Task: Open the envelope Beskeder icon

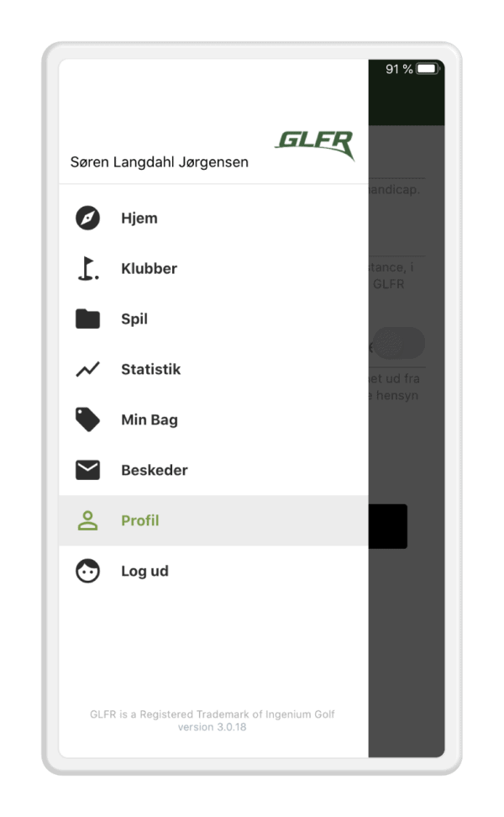Action: [87, 470]
